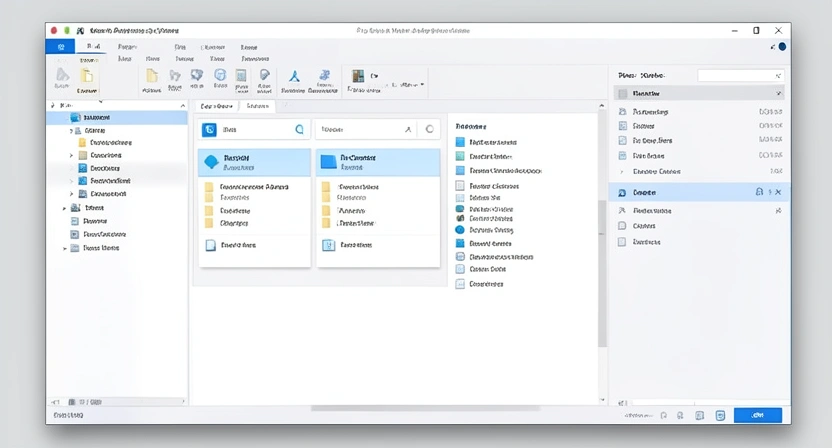The height and width of the screenshot is (448, 832).
Task: Click the circular refresh icon beside the right card field
Action: point(430,129)
